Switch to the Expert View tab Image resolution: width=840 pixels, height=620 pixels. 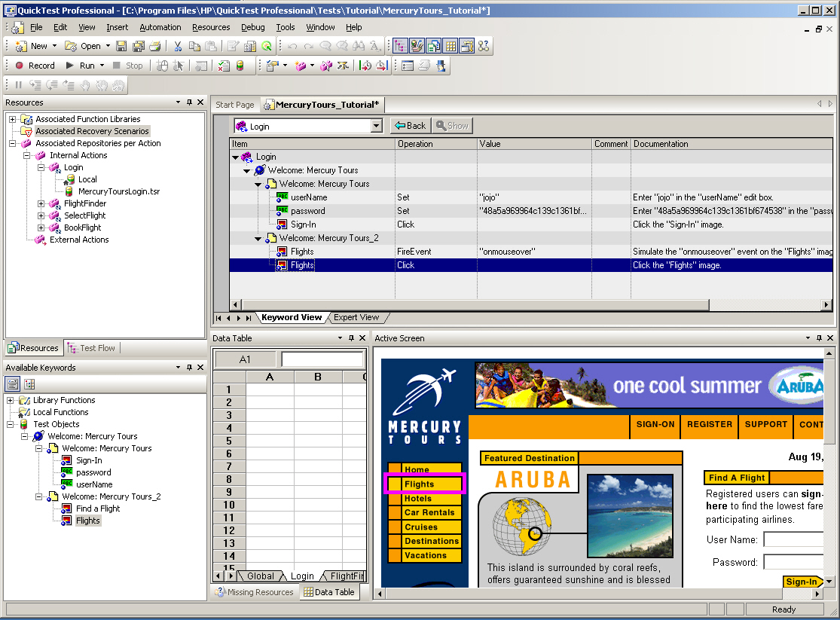[356, 317]
